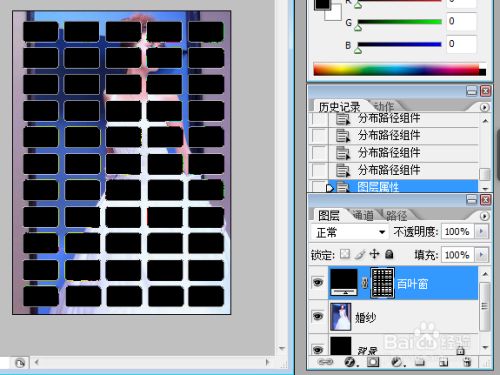Click the lock image pixels brush icon

point(360,254)
